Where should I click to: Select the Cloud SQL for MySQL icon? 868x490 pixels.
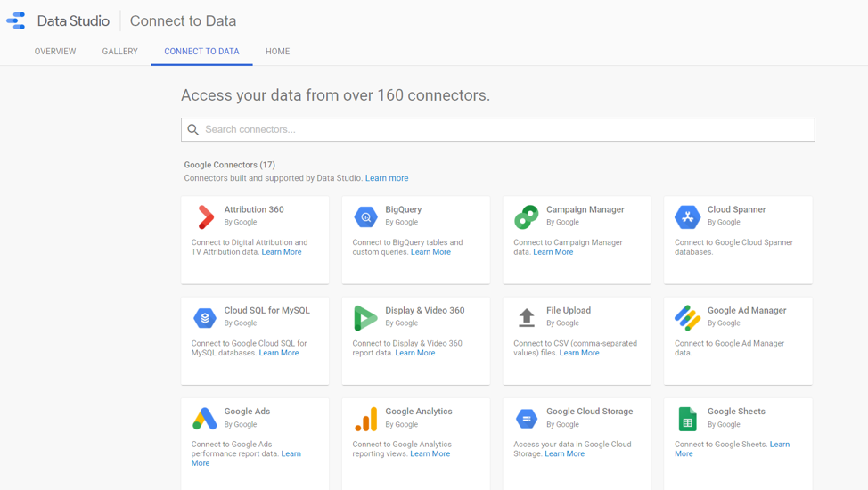pos(205,318)
